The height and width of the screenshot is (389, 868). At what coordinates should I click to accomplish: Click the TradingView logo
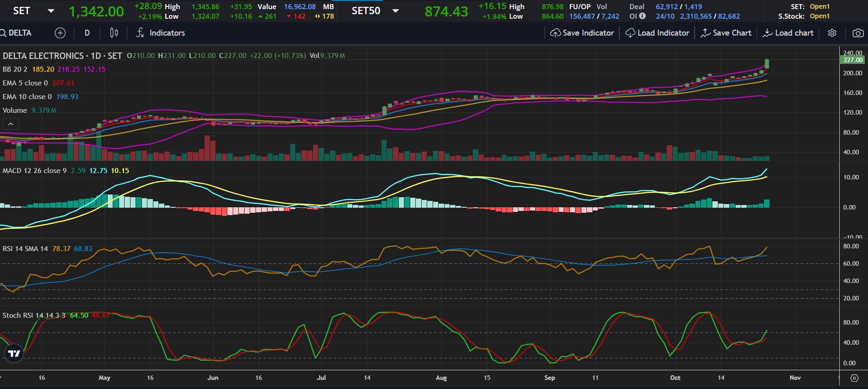[x=14, y=353]
